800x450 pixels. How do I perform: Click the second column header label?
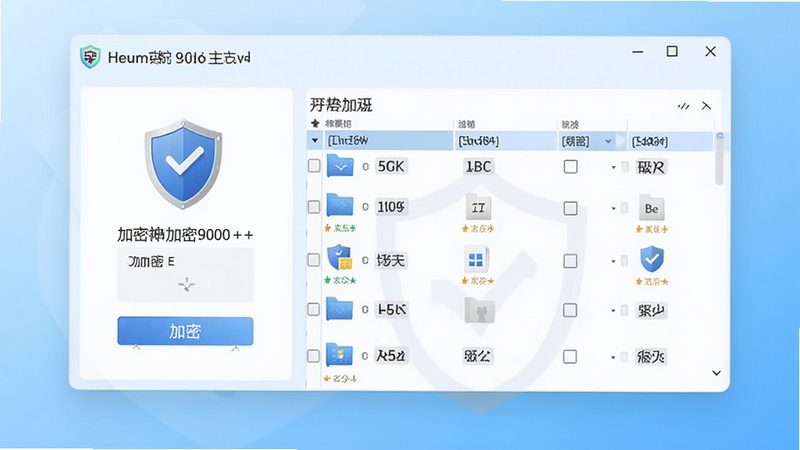pyautogui.click(x=466, y=124)
